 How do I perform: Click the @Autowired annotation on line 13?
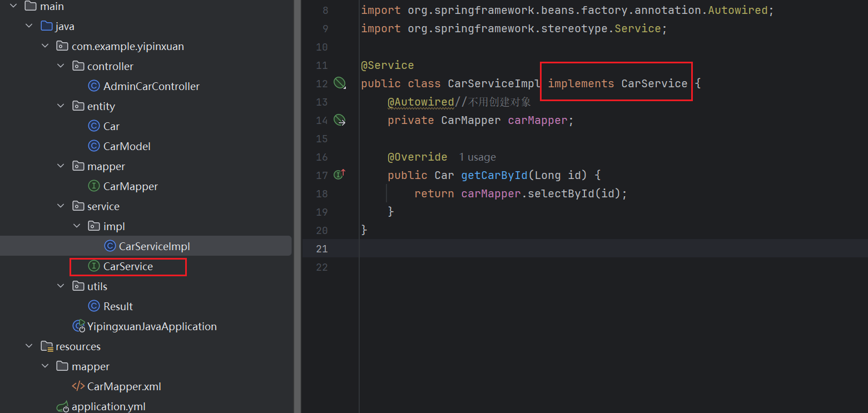[x=421, y=102]
